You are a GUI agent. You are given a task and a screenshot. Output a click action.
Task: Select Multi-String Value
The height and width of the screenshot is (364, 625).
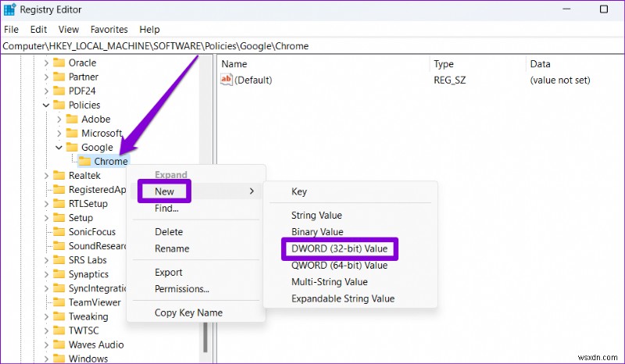350,282
